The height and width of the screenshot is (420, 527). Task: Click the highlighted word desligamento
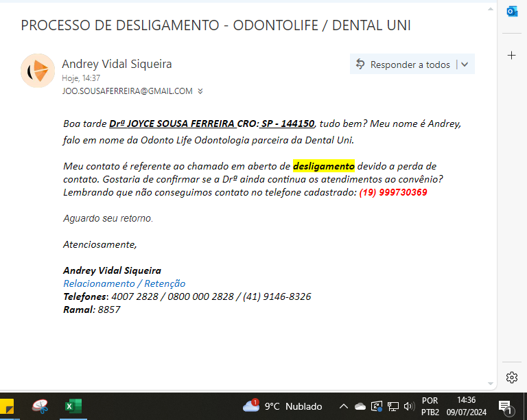pyautogui.click(x=324, y=166)
